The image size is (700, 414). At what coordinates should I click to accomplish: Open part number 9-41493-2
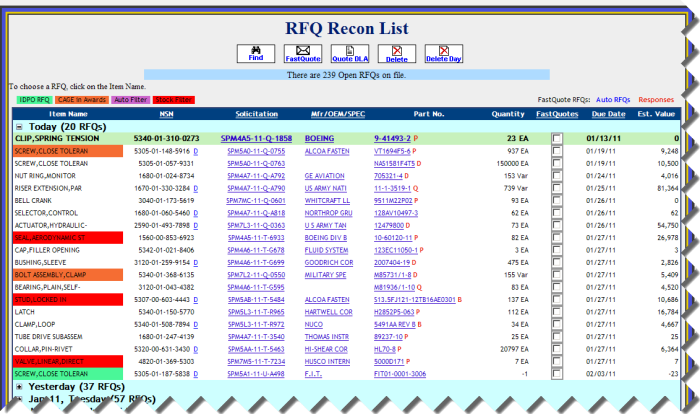392,138
